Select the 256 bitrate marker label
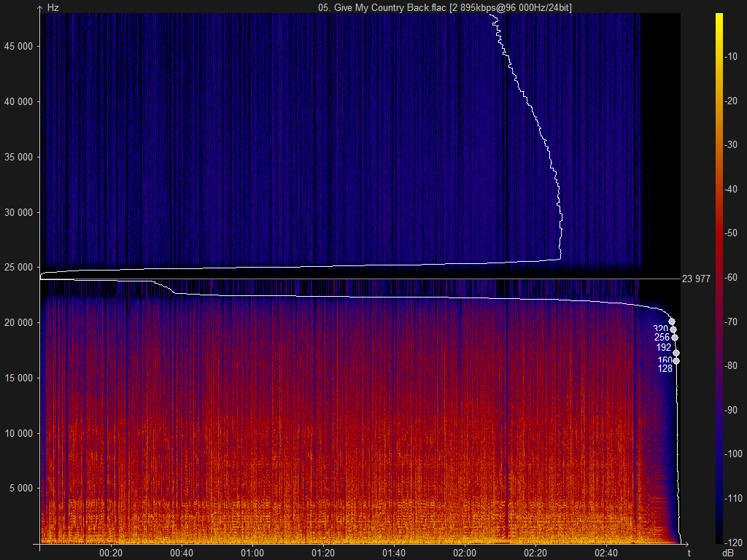This screenshot has height=560, width=747. point(662,337)
